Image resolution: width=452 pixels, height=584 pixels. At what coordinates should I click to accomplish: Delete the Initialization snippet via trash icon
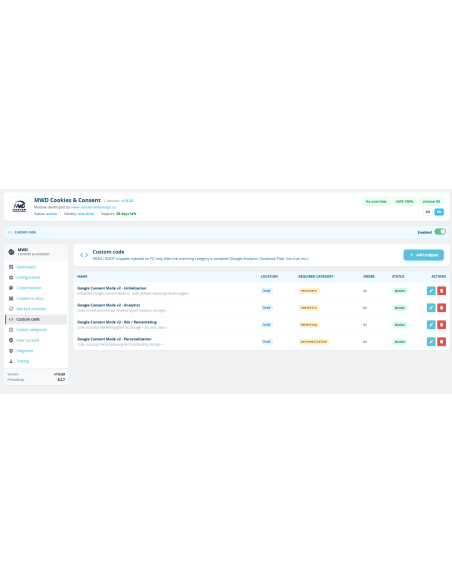click(x=441, y=291)
